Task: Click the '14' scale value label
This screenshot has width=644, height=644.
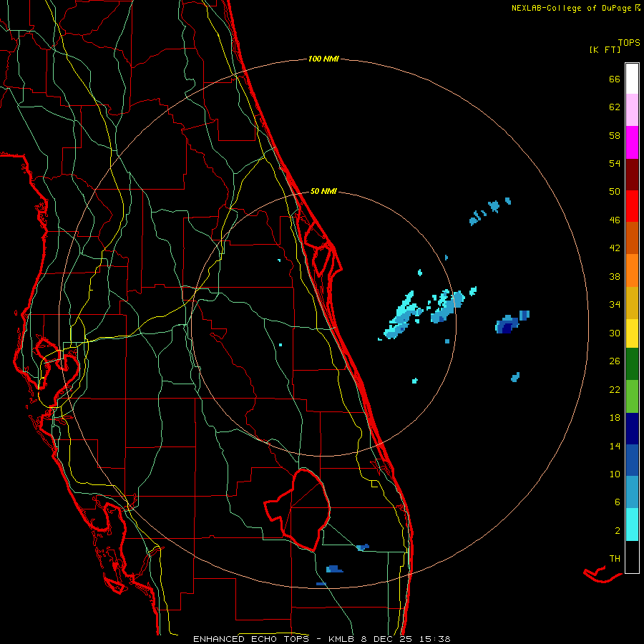Action: [x=615, y=446]
